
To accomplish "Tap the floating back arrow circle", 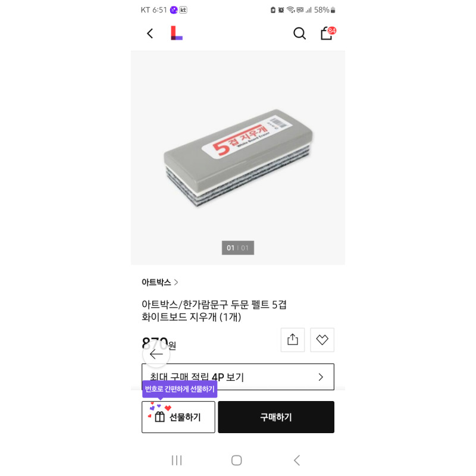I will click(x=155, y=354).
